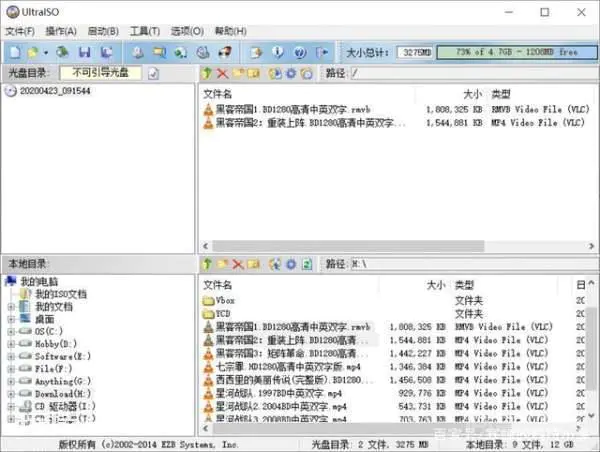
Task: Select CD 驱动器(I:) in local tree
Action: (65, 406)
